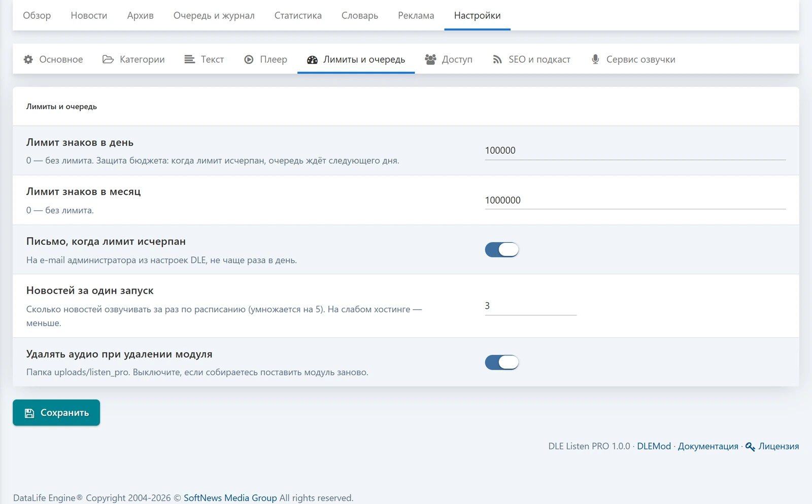The width and height of the screenshot is (812, 504).
Task: Open the Обзор top tab
Action: [37, 16]
